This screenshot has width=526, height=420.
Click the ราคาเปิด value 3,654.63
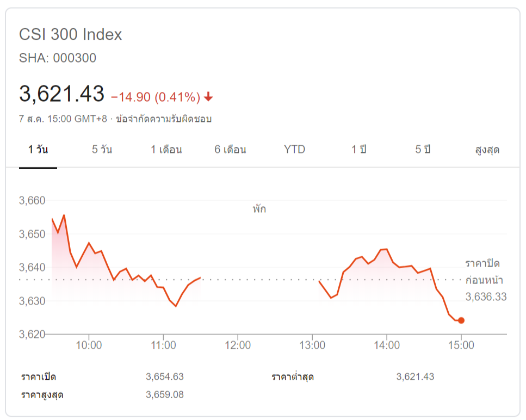pos(165,376)
